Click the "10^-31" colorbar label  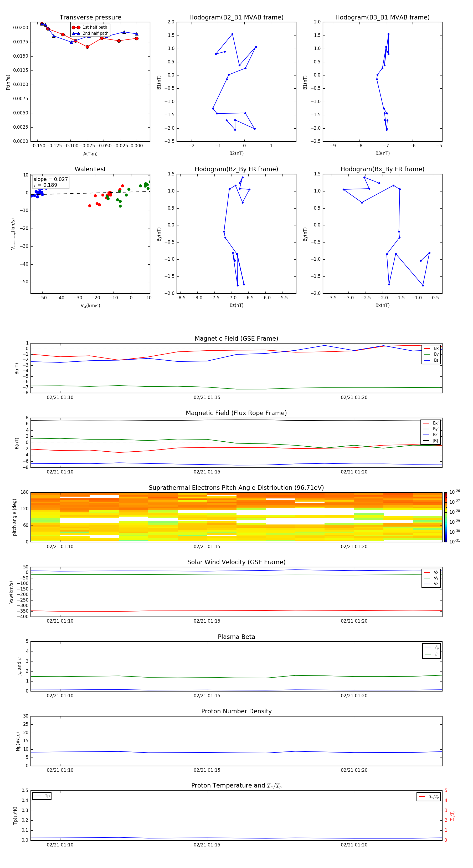(x=455, y=542)
